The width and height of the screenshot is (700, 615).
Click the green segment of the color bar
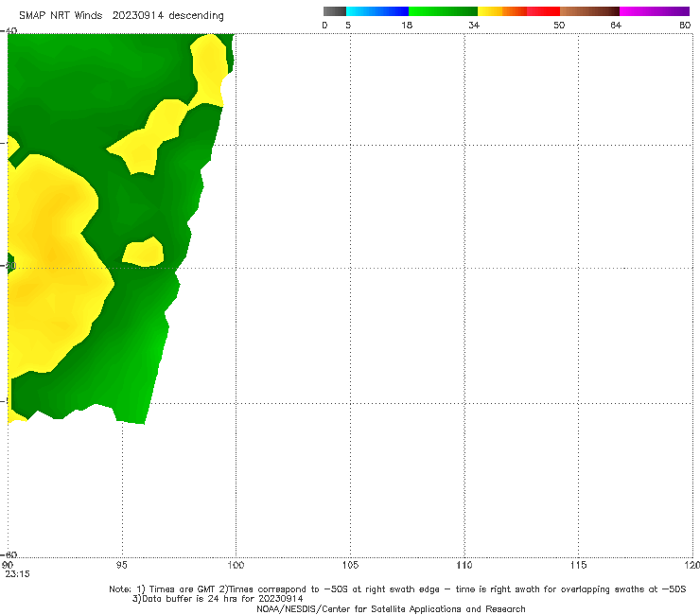click(443, 11)
